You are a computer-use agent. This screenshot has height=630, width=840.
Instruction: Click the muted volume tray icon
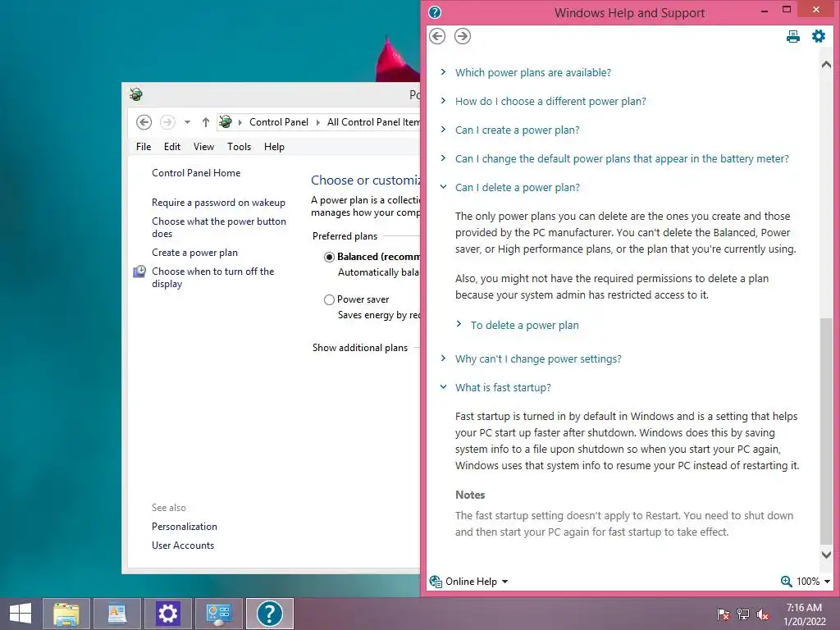pyautogui.click(x=763, y=614)
